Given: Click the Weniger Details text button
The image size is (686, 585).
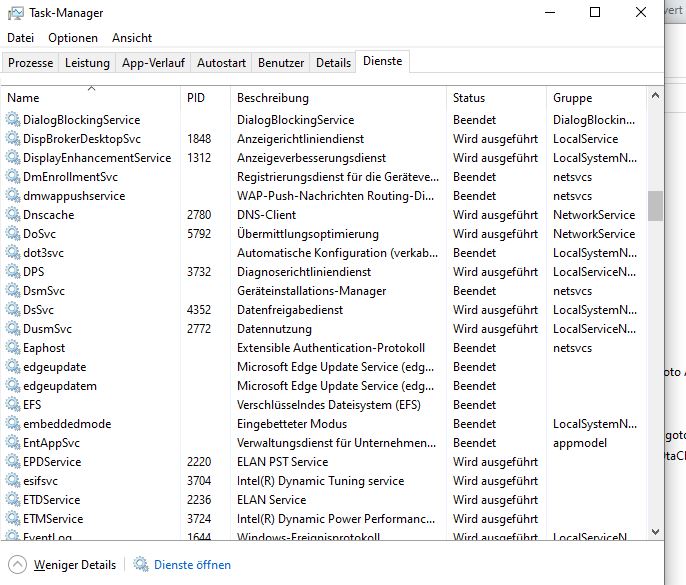Looking at the screenshot, I should coord(75,565).
